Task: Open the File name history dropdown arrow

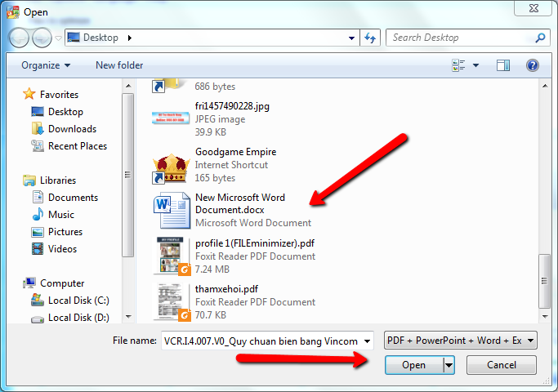Action: (368, 341)
